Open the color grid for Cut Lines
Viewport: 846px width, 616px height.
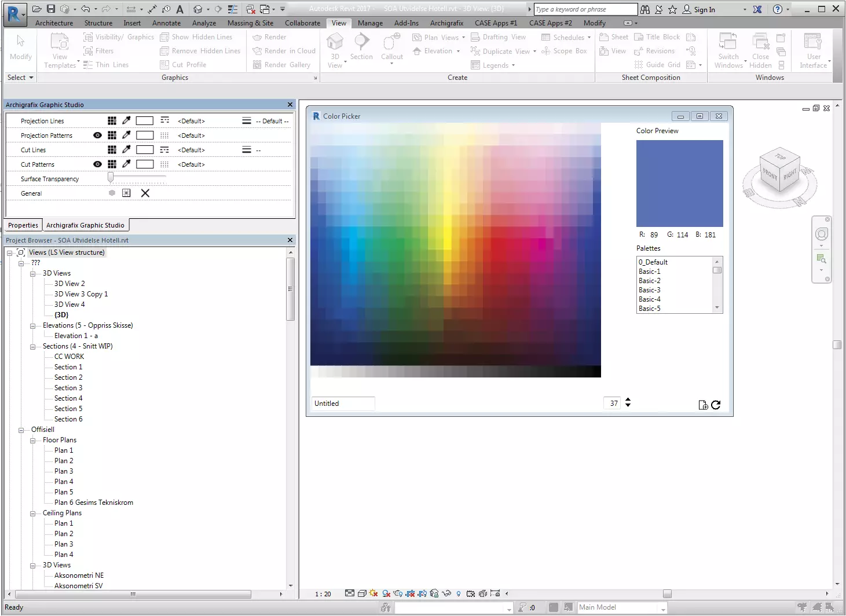point(112,149)
